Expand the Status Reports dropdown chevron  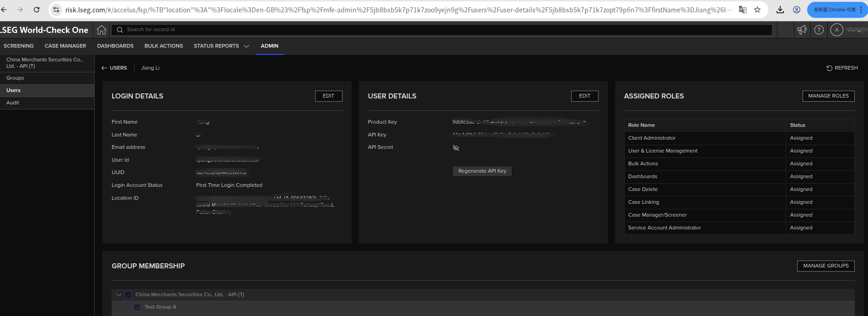coord(246,46)
